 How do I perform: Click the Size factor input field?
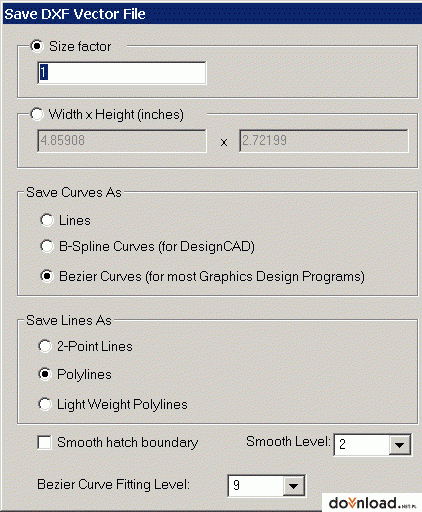pos(122,73)
